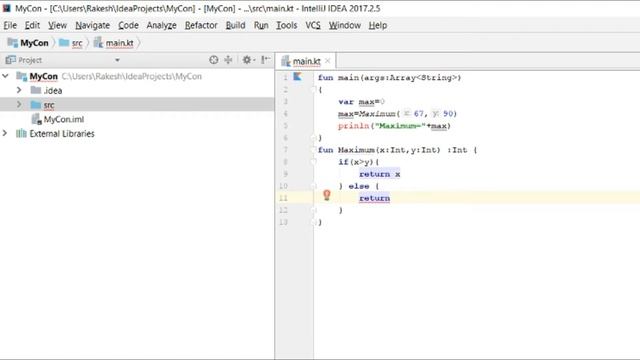Click 'fun main(args:Array<String>)' code line

coord(389,78)
